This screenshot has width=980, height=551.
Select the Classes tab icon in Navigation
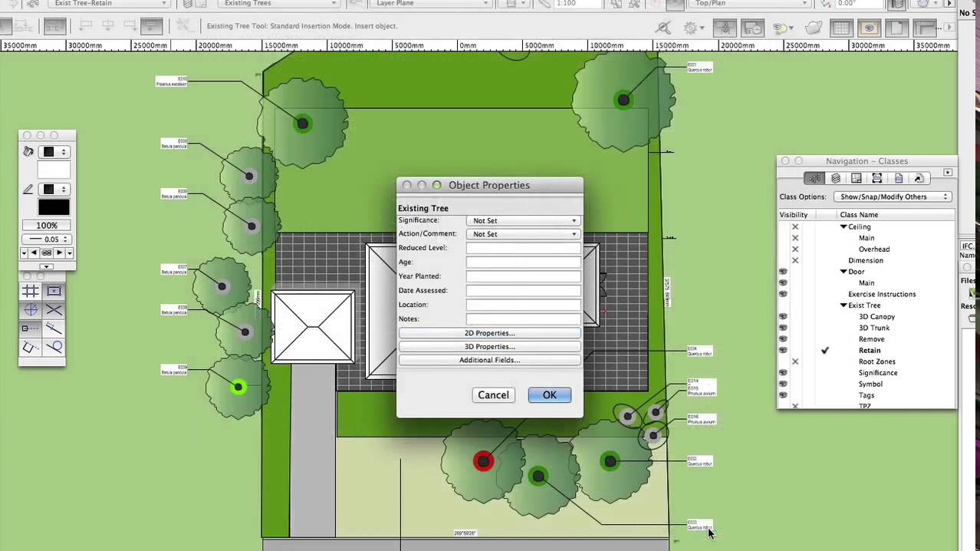click(814, 178)
